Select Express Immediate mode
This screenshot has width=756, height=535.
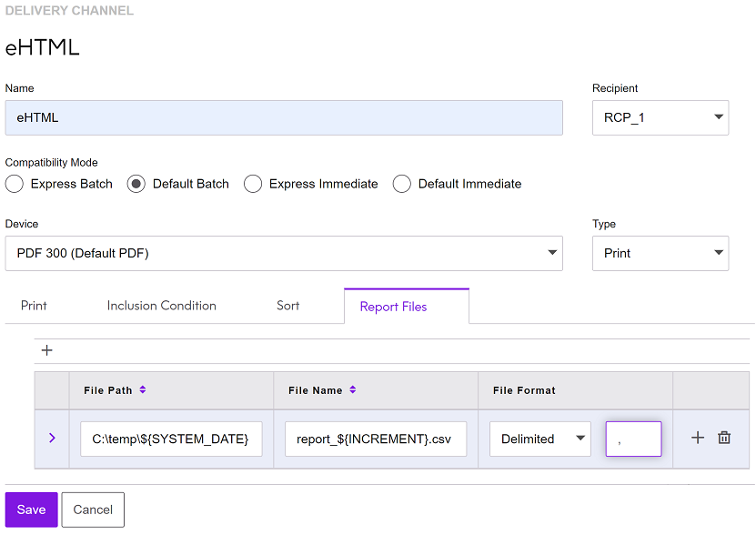pos(253,184)
